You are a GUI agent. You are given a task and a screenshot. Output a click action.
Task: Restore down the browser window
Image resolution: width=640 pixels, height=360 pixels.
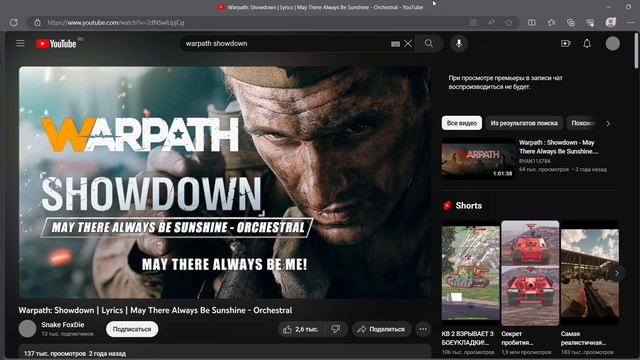629,7
